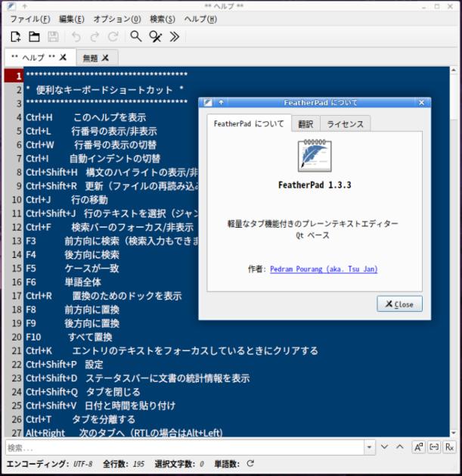
Task: Open the 編集(E) menu
Action: point(72,19)
